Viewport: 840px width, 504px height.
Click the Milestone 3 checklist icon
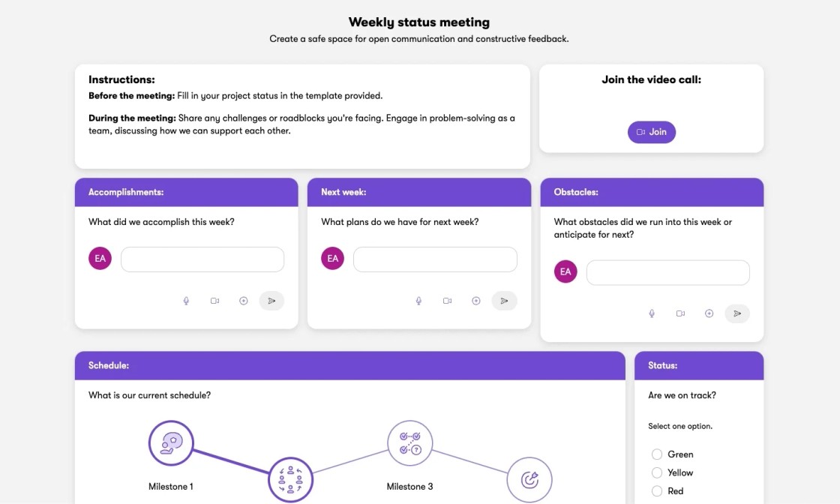click(x=409, y=443)
